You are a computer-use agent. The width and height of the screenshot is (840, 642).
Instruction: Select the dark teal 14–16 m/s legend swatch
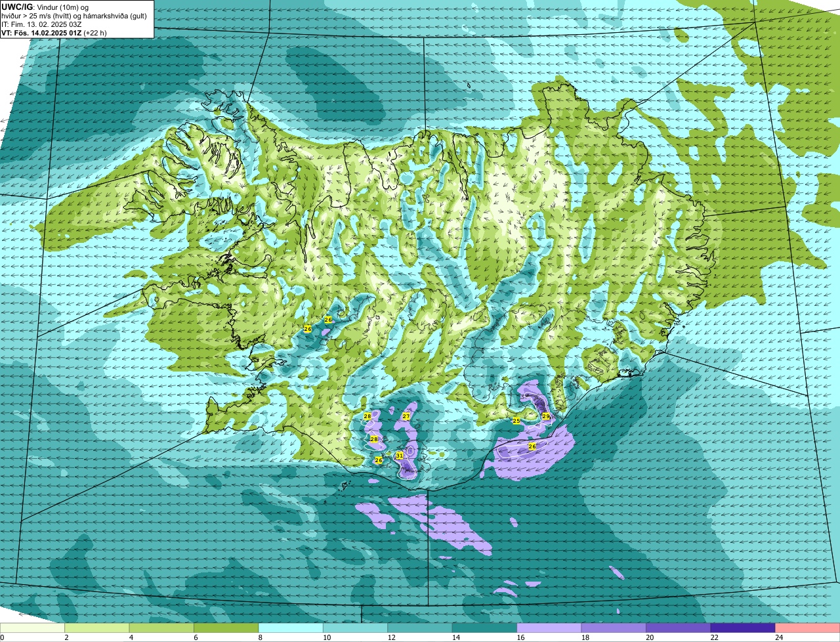click(485, 628)
